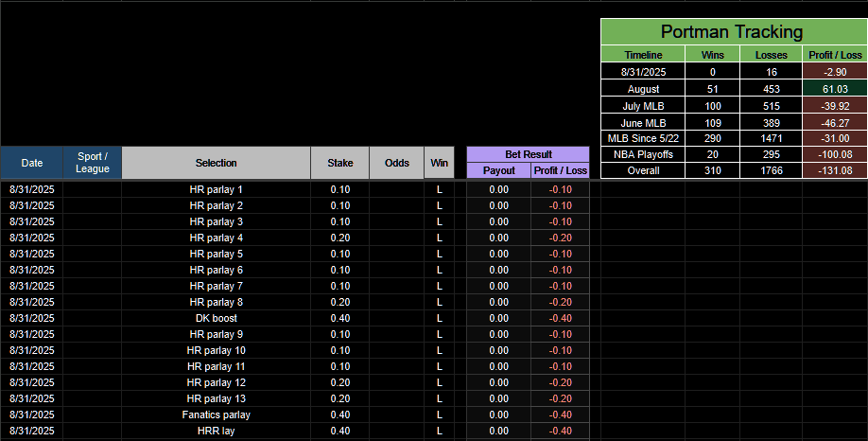Select the HR parlay 5 cell
This screenshot has width=868, height=441.
(216, 254)
